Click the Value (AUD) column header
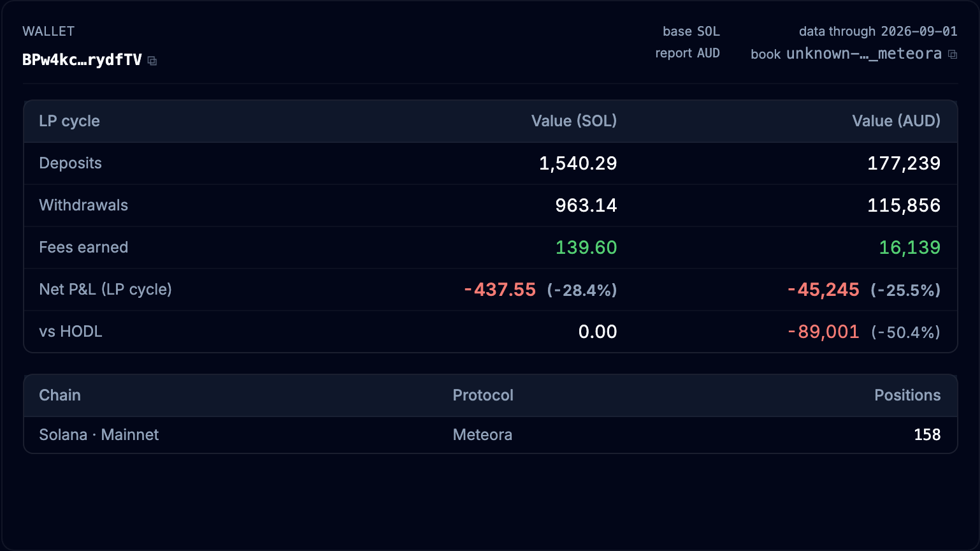The image size is (980, 551). coord(897,121)
